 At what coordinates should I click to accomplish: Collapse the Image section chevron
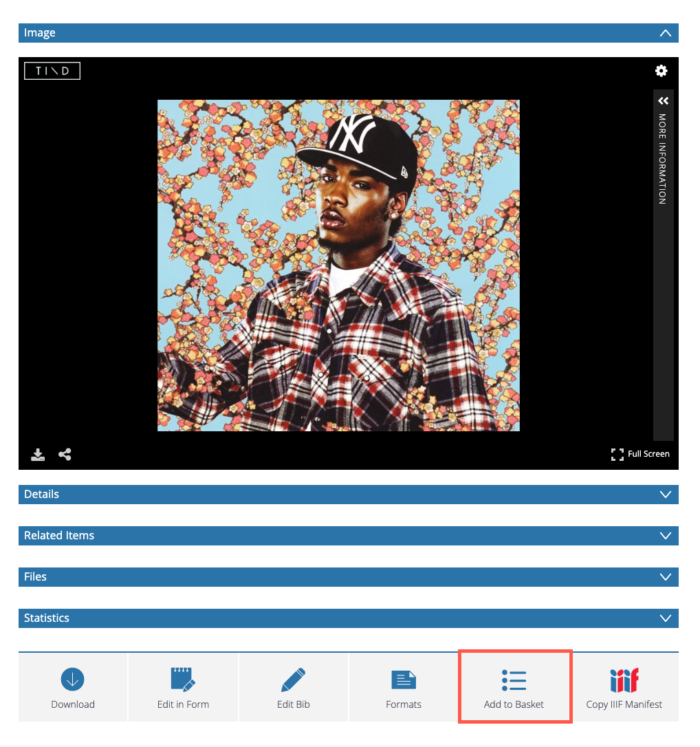click(665, 33)
